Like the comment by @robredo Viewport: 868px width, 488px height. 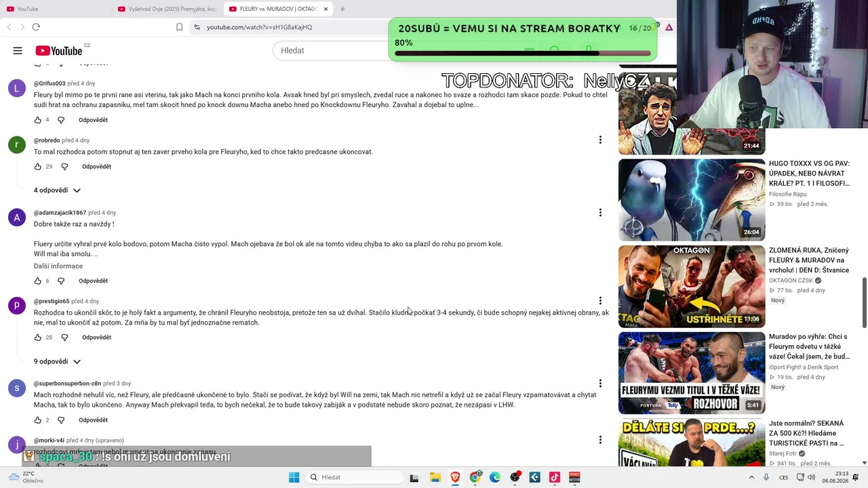(x=37, y=167)
